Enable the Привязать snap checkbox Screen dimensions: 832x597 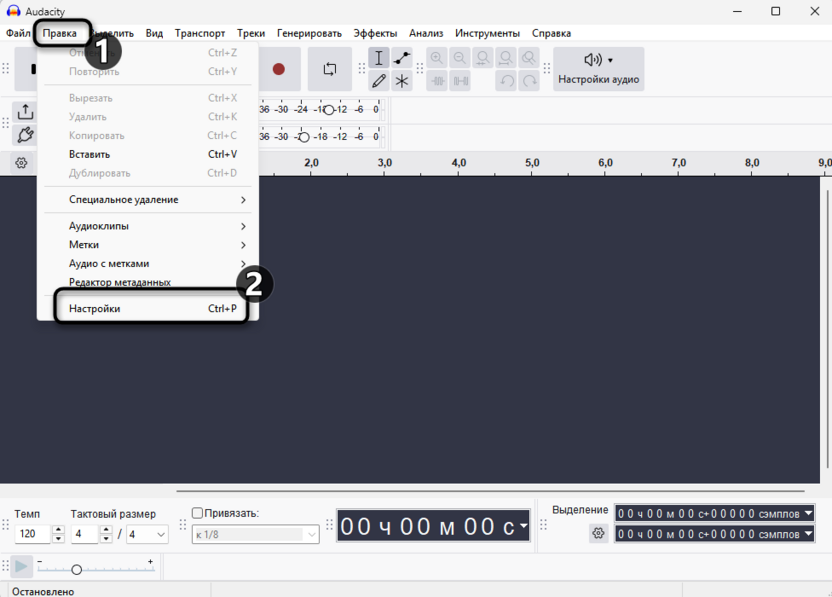pyautogui.click(x=197, y=513)
